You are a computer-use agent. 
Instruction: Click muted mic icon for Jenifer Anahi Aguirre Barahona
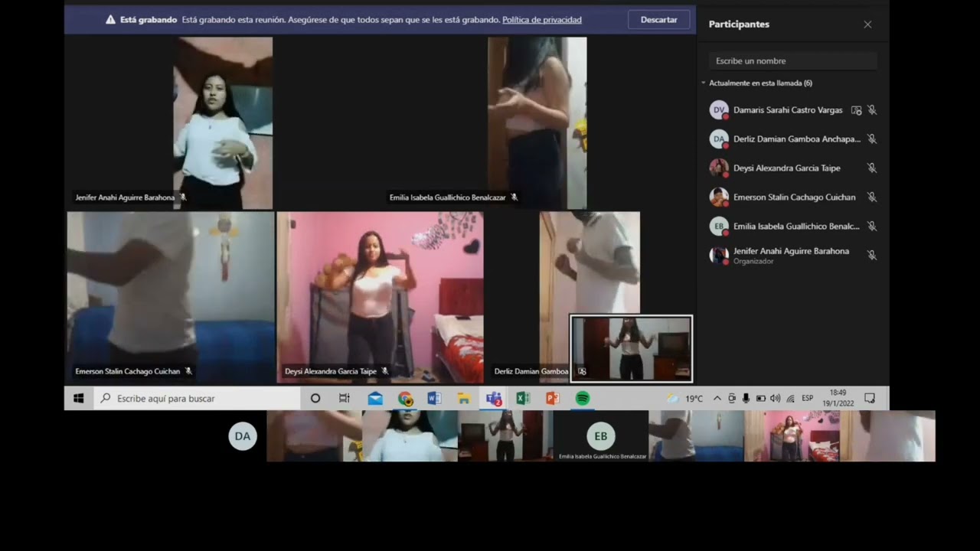pos(871,256)
